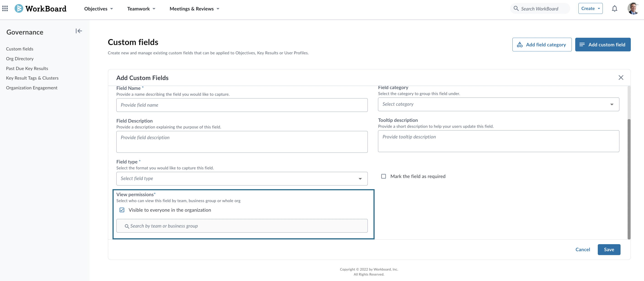The width and height of the screenshot is (644, 281).
Task: Open Custom fields in sidebar
Action: 20,49
